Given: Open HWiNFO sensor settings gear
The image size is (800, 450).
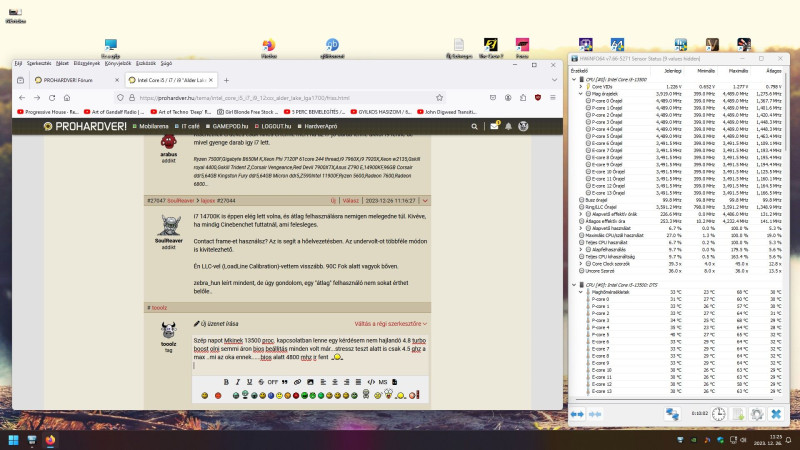Looking at the screenshot, I should 757,414.
